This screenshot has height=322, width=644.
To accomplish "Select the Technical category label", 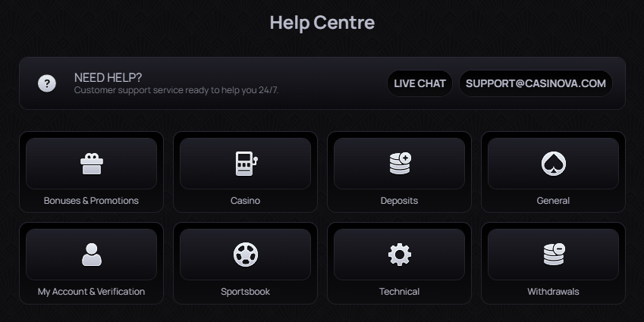I will tap(399, 292).
